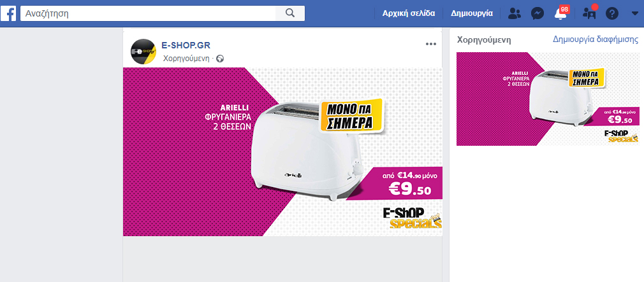Click the magnifying glass search button
Image resolution: width=644 pixels, height=282 pixels.
[290, 13]
